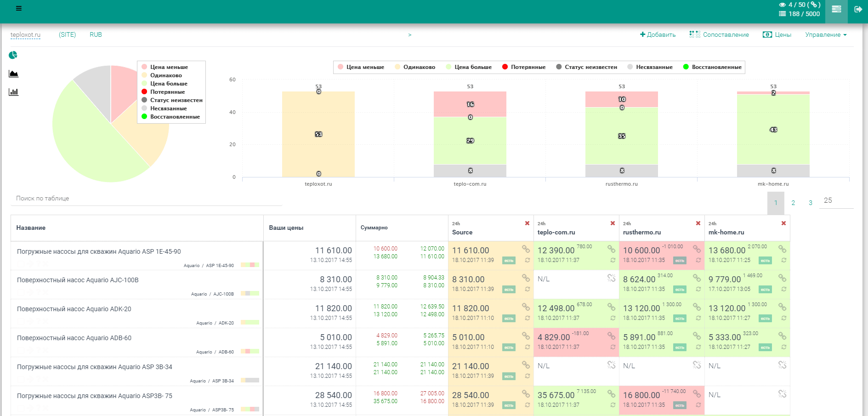The image size is (868, 416).
Task: Go to page 2 of the table
Action: click(x=793, y=203)
